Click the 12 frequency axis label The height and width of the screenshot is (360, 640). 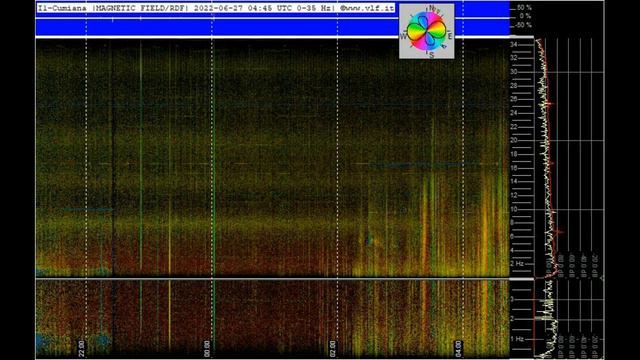(514, 196)
